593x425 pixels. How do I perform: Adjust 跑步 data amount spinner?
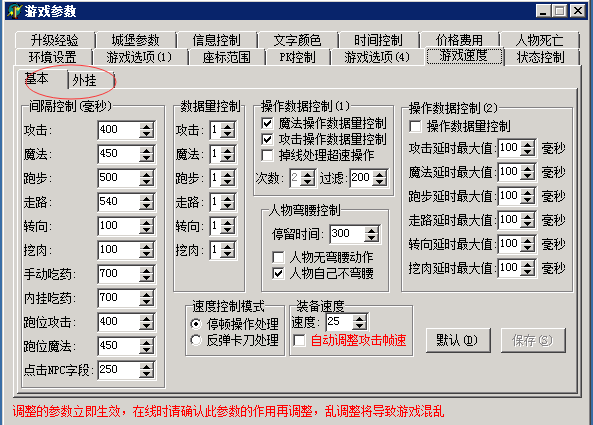(228, 178)
